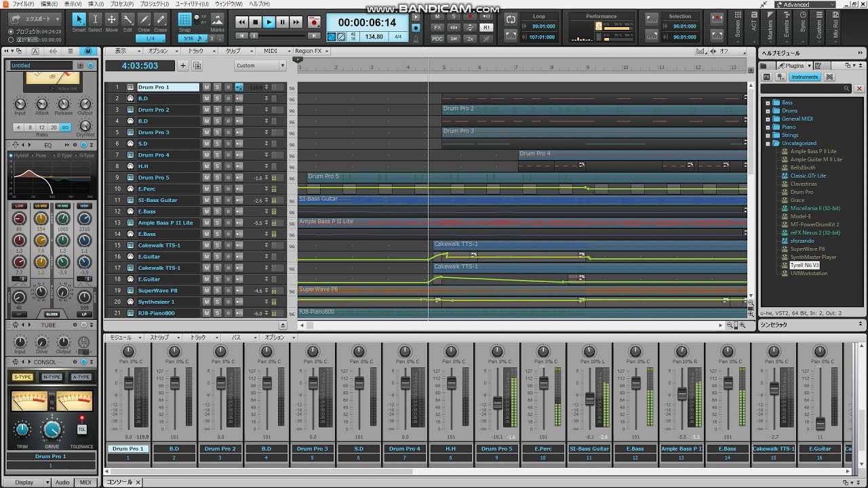Select the S-TYPE console emulation
The width and height of the screenshot is (868, 488).
(23, 377)
